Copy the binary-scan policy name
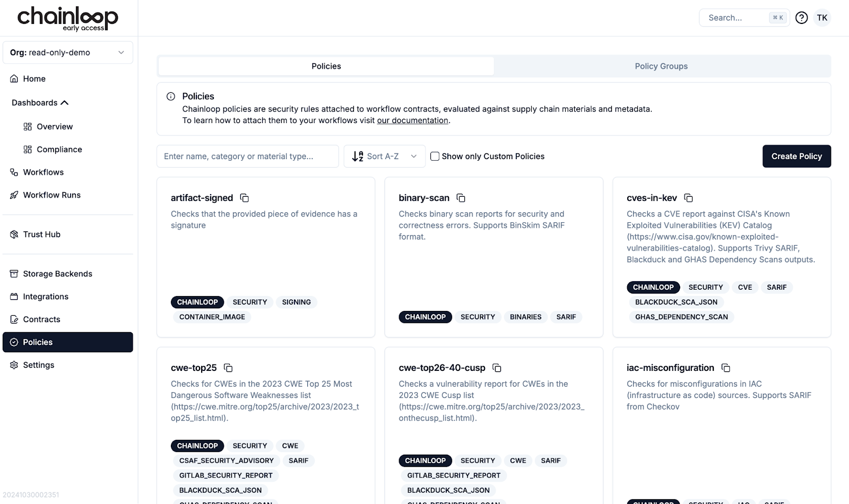Screen dimensions: 849x504 click(x=461, y=198)
